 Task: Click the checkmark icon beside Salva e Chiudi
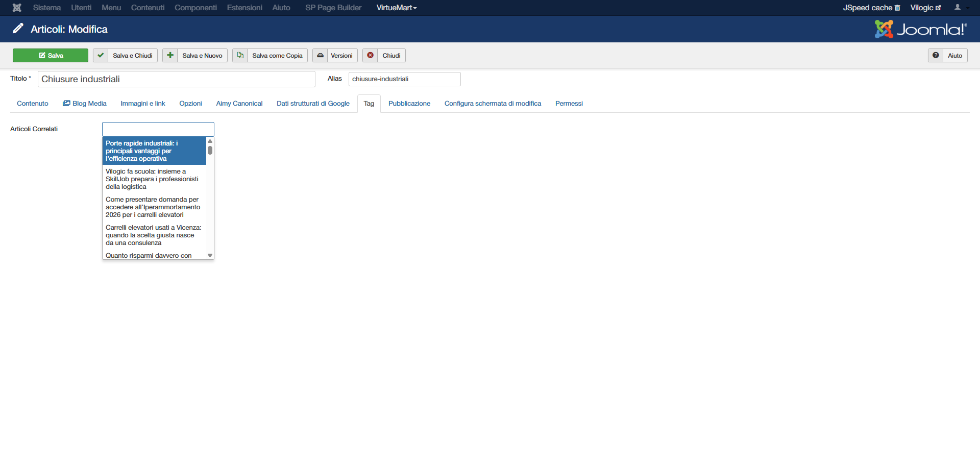pos(101,56)
